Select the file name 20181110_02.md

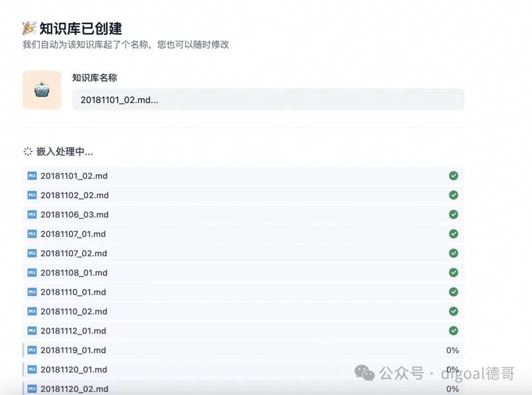coord(74,312)
